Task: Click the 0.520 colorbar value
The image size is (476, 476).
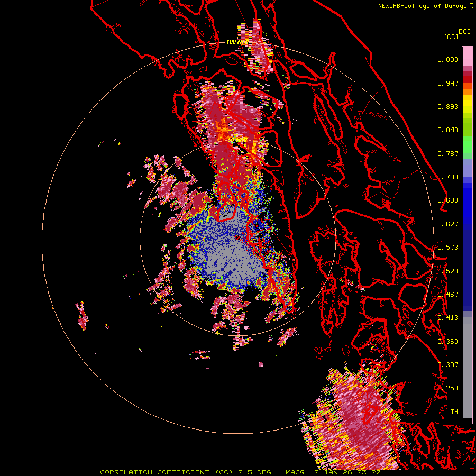Action: [x=448, y=271]
